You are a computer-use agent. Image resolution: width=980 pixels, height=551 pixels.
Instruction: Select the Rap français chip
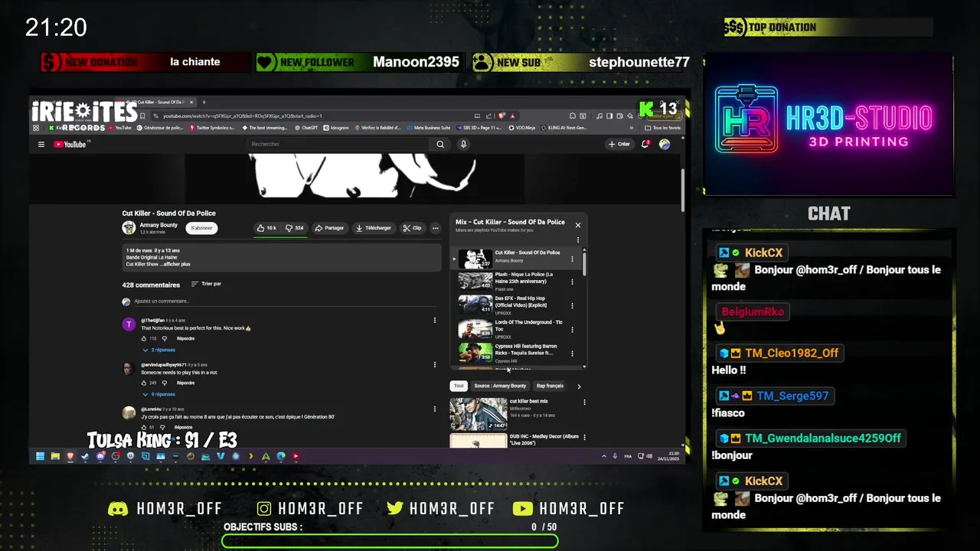[550, 386]
